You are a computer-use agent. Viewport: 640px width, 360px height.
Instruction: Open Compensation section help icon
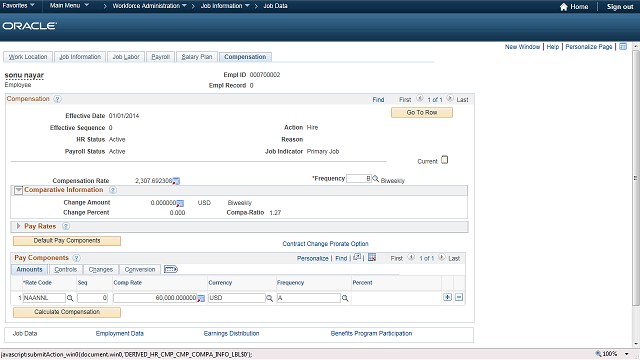(x=58, y=99)
